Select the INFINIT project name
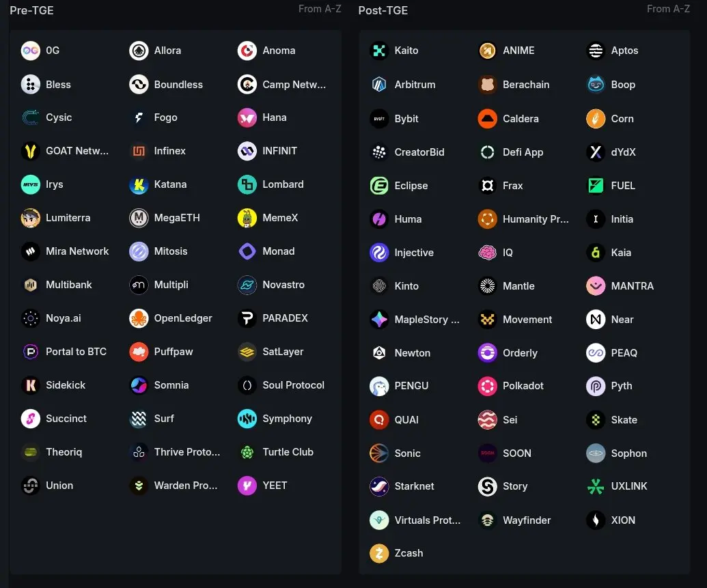Screen dimensions: 707x588 click(279, 151)
